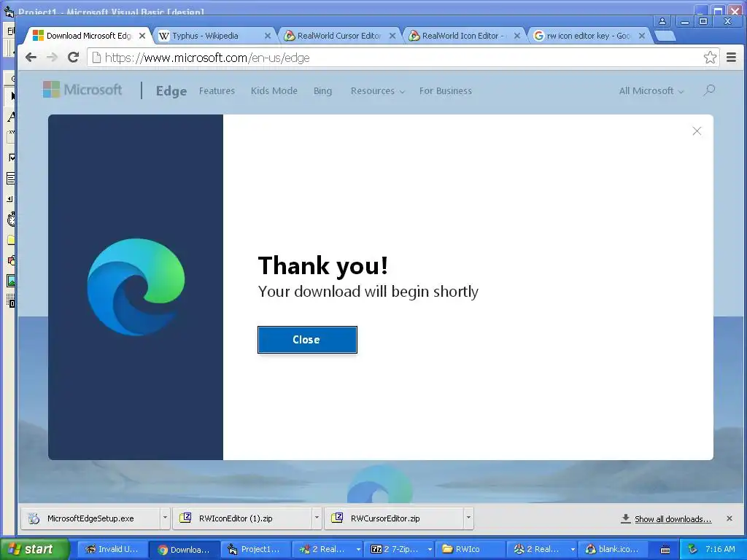Select image control in Visual Basic toolbox
The image size is (747, 560).
pos(10,281)
